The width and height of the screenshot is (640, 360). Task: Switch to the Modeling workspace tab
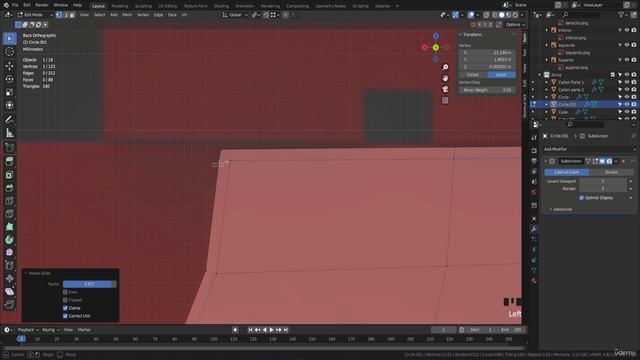pos(120,6)
